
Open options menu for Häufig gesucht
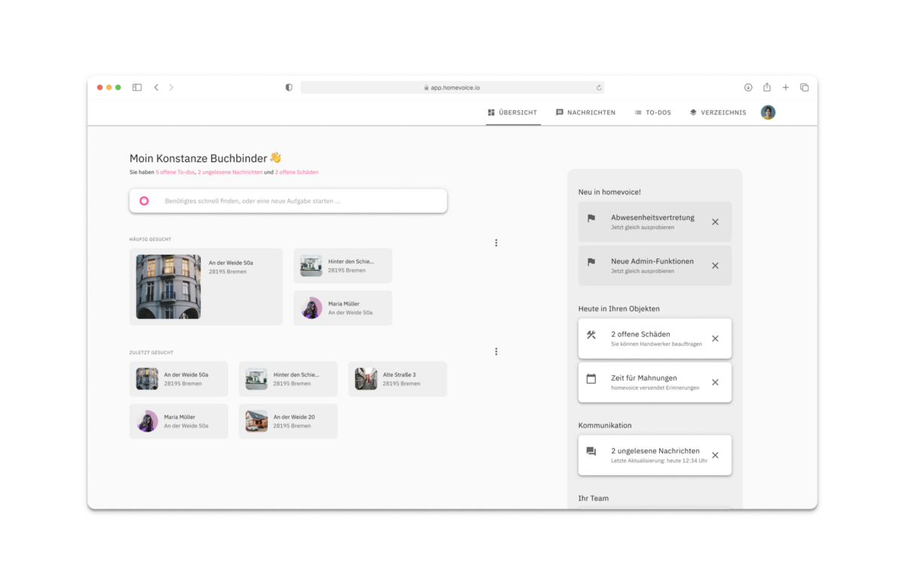496,243
